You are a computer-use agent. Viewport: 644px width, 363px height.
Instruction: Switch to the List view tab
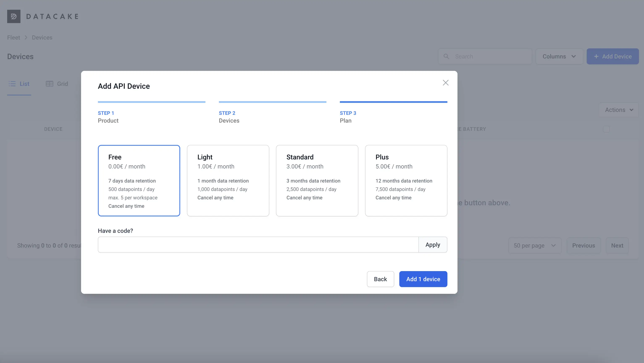coord(19,84)
